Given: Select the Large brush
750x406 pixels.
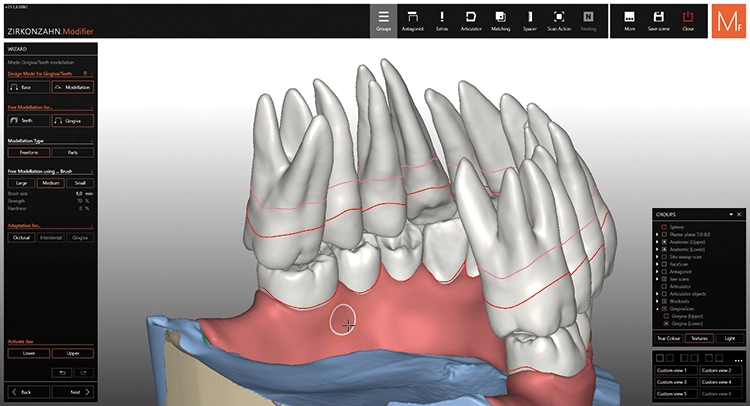Looking at the screenshot, I should click(x=22, y=183).
